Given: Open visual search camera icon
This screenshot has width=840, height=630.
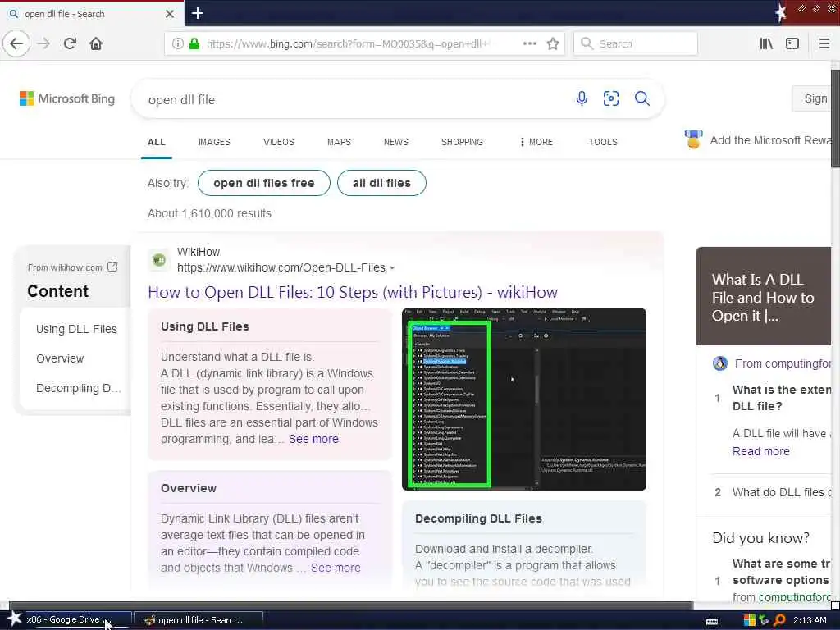Looking at the screenshot, I should coord(610,98).
